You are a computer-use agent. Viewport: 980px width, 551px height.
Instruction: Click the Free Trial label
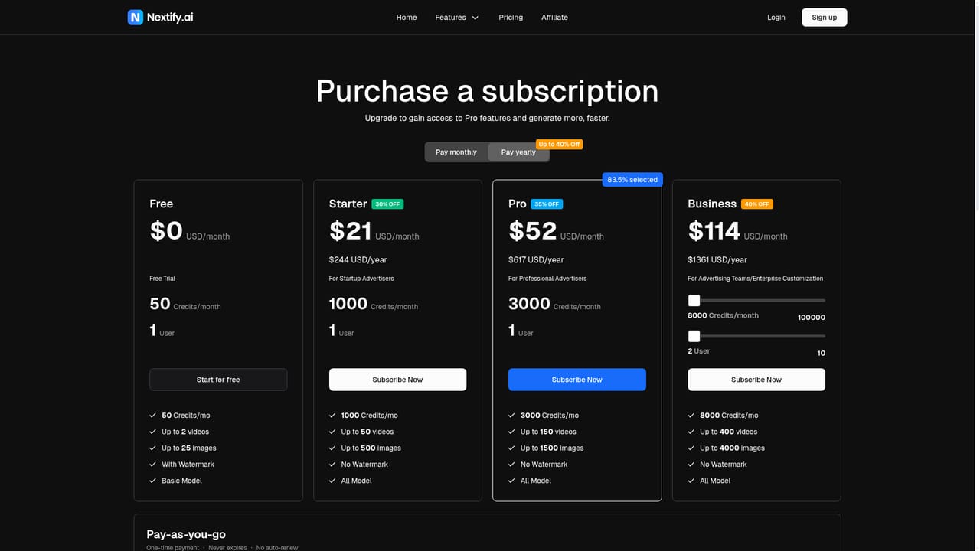[x=162, y=279]
